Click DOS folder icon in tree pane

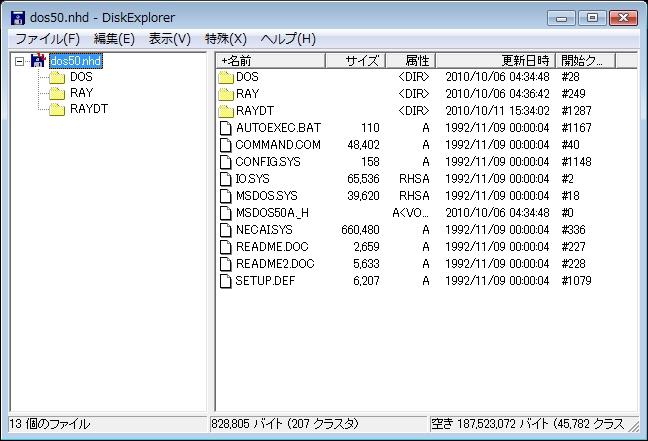click(57, 77)
